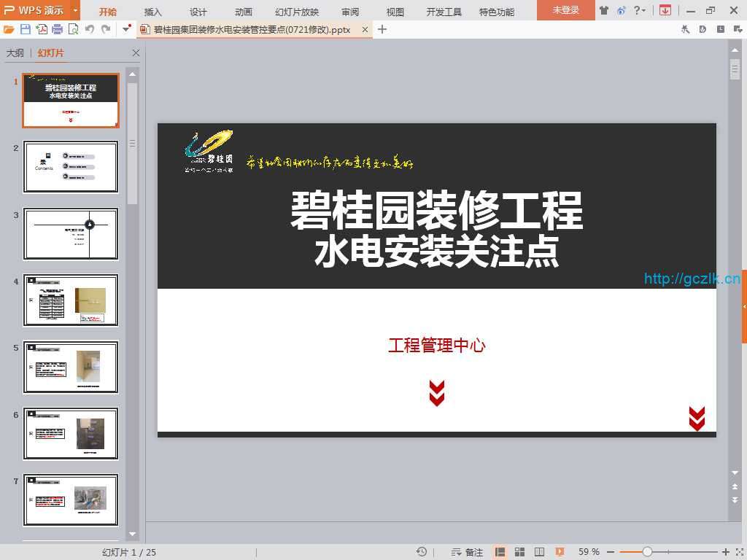Select slide 4 thumbnail in panel
Viewport: 747px width, 560px height.
71,300
